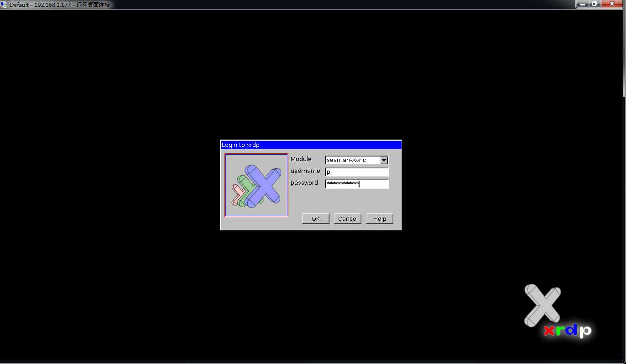
Task: Click the xrdp logo image in the dialog
Action: [256, 185]
